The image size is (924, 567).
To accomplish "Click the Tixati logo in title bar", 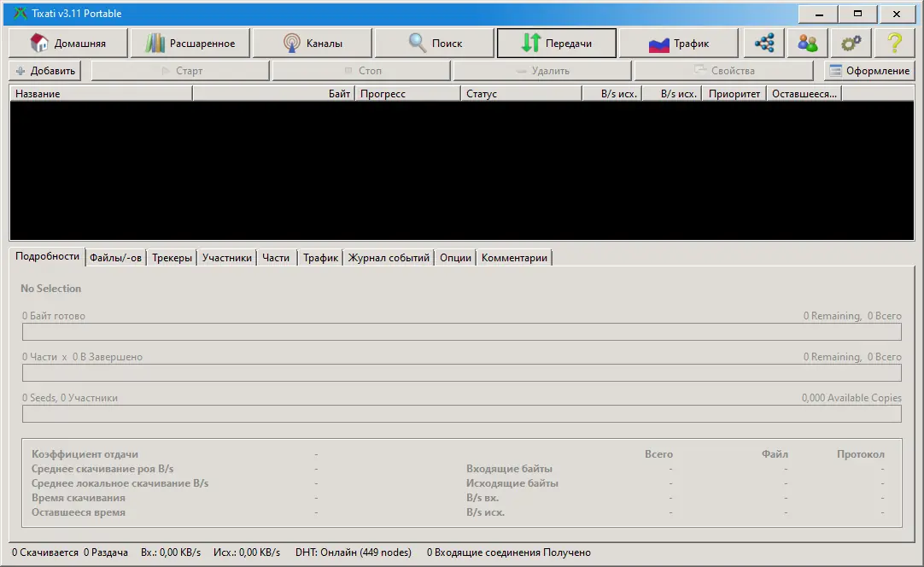I will click(x=20, y=13).
